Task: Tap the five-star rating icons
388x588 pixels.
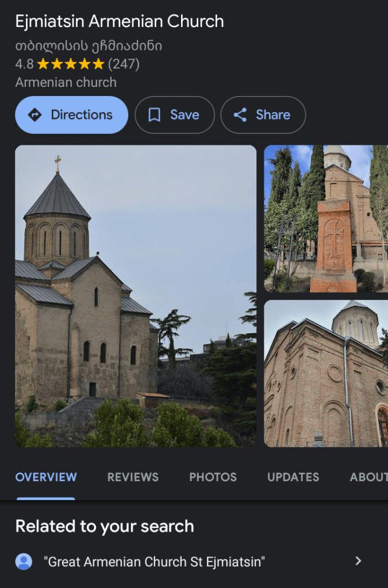Action: click(70, 64)
